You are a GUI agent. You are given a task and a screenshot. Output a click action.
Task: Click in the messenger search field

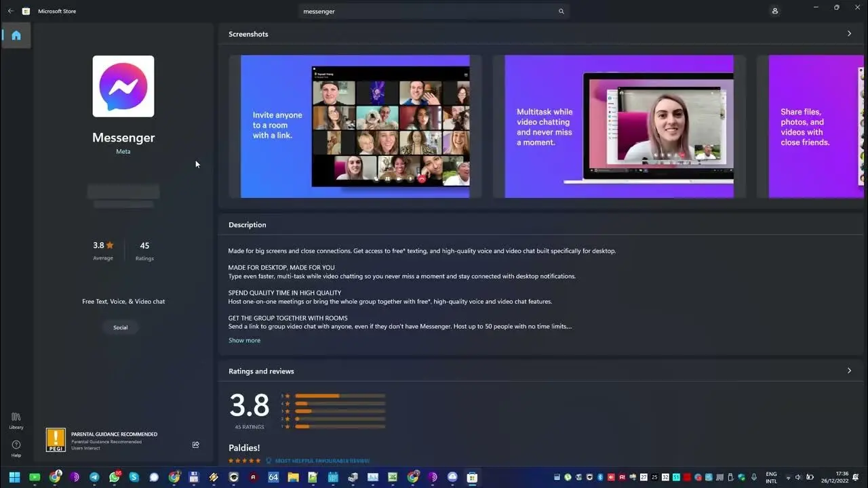pyautogui.click(x=427, y=12)
